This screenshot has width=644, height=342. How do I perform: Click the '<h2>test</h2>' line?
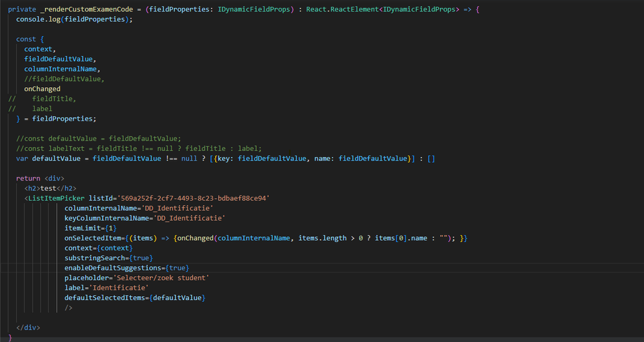50,188
